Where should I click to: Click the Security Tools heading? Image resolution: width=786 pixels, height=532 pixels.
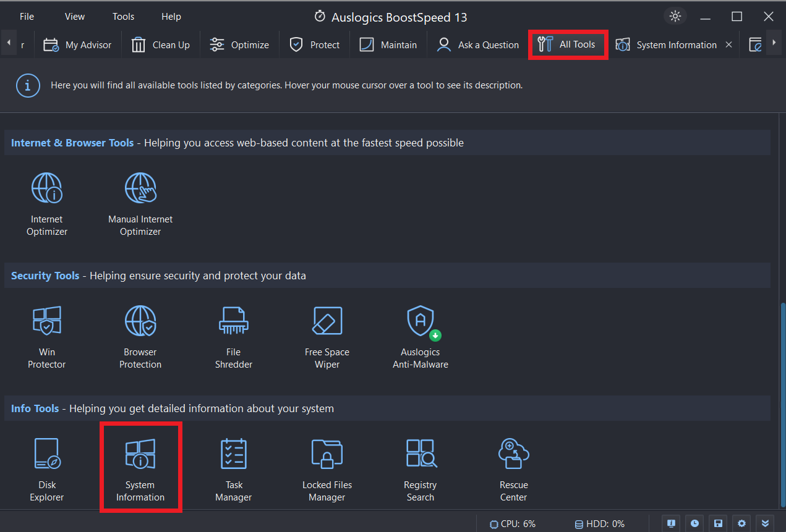coord(45,276)
